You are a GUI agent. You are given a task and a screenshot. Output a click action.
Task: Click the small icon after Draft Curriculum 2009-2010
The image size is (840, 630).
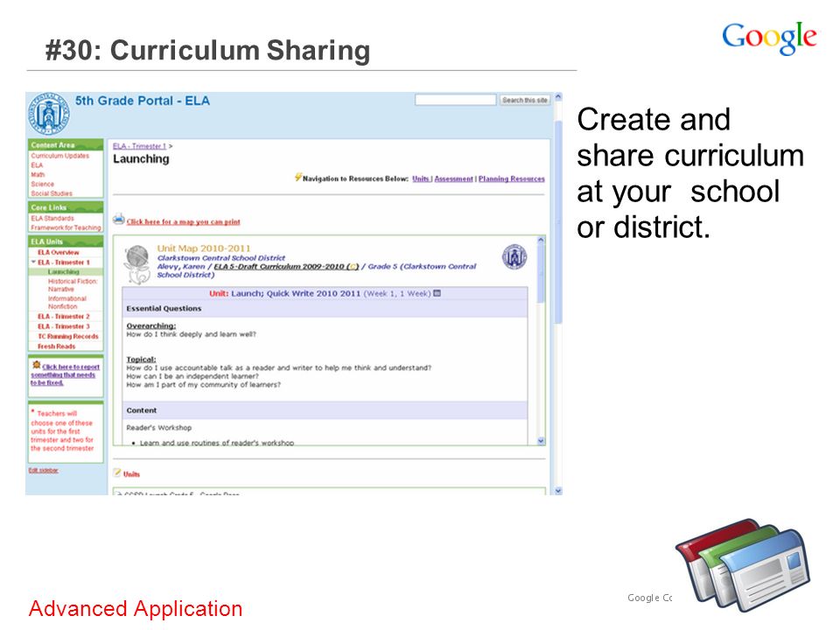353,266
